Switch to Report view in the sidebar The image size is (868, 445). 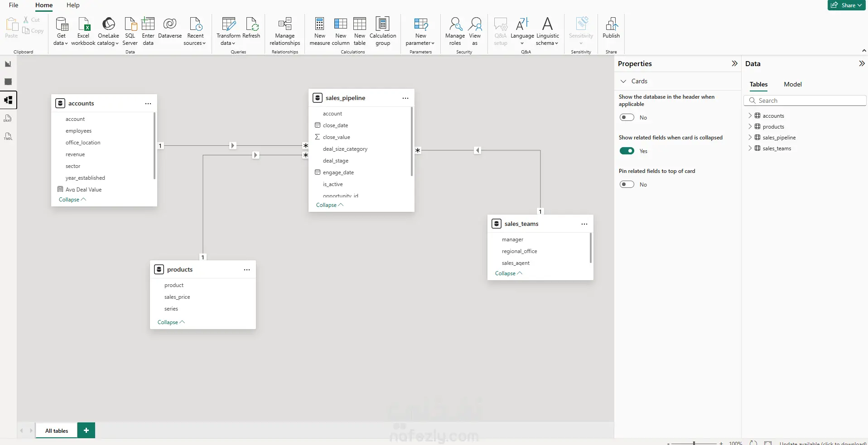click(x=8, y=64)
